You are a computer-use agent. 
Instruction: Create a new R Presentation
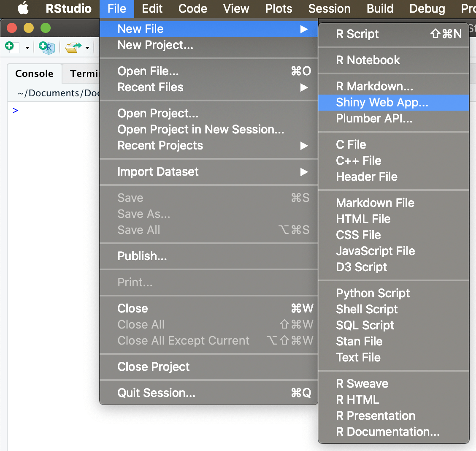394,416
